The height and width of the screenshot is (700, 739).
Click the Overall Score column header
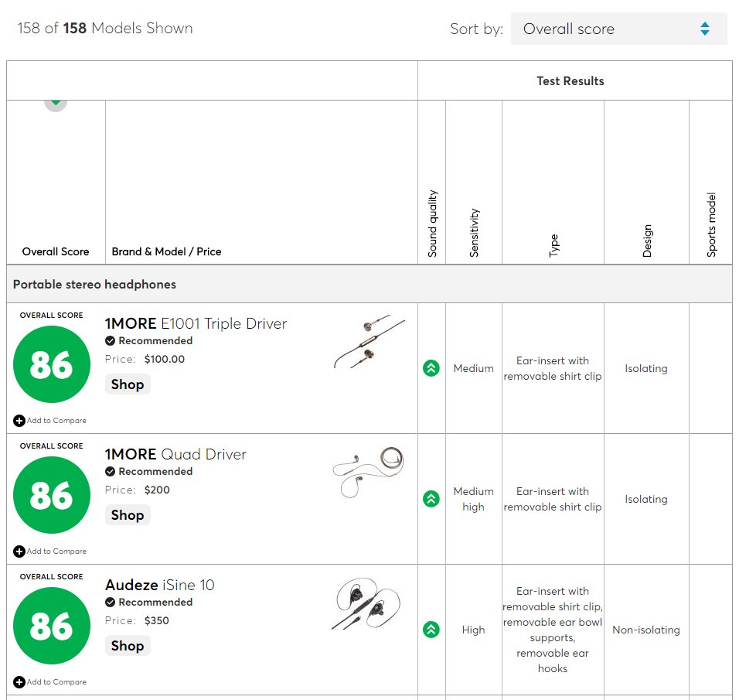pyautogui.click(x=56, y=251)
